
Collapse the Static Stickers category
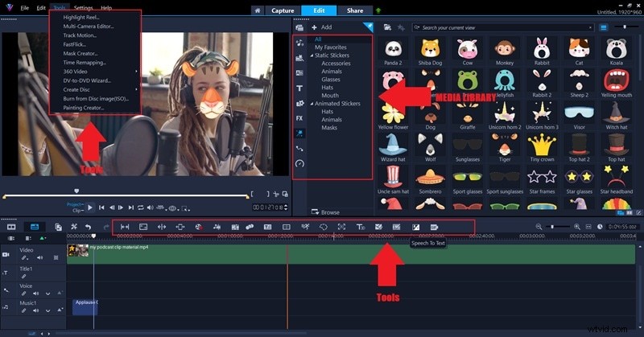coord(312,55)
